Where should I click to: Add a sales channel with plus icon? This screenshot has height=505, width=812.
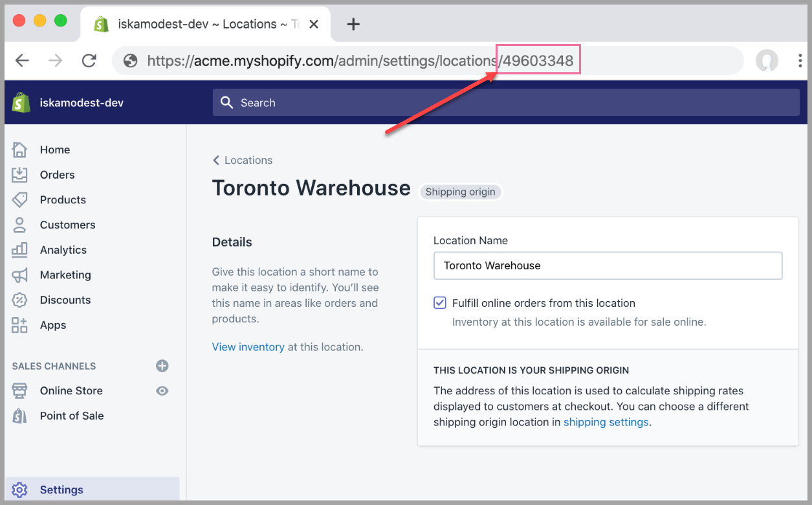point(162,366)
